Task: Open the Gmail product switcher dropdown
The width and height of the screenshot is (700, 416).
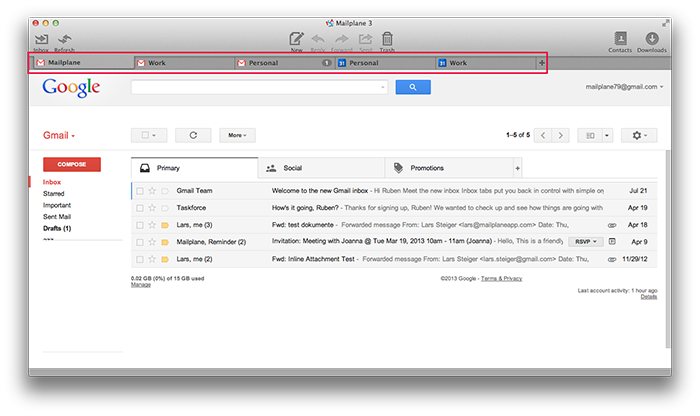Action: [x=58, y=135]
